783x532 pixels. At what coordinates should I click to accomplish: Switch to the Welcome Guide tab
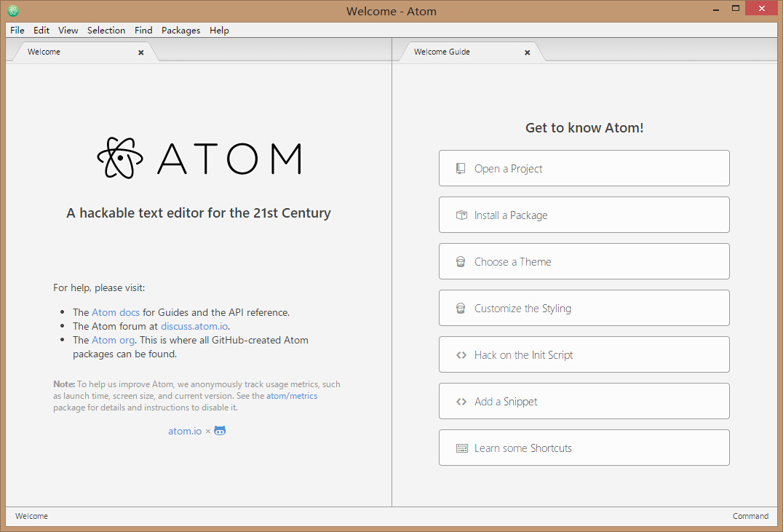tap(442, 52)
